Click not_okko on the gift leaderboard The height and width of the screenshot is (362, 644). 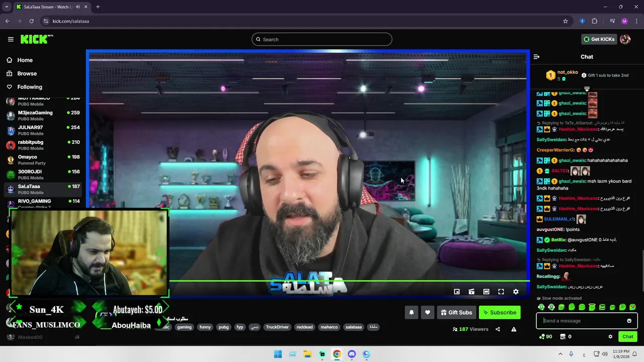pyautogui.click(x=568, y=72)
